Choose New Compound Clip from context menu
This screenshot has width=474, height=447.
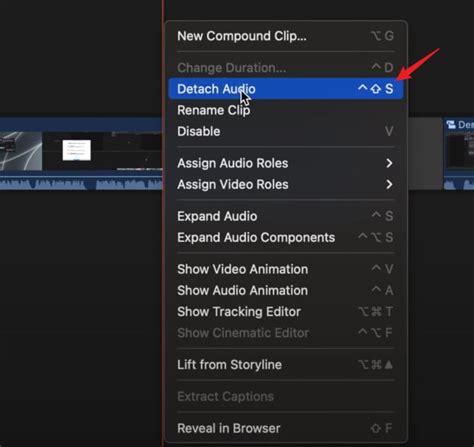click(286, 36)
